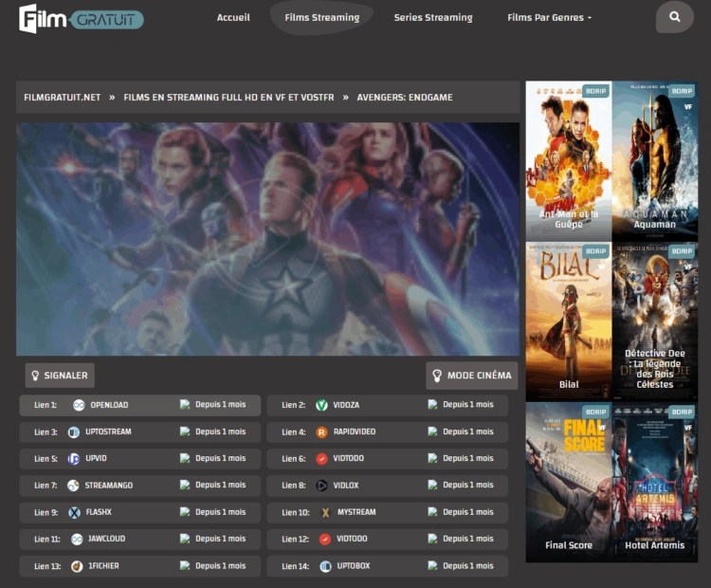Click the VIDLOX label in Lien 8
The width and height of the screenshot is (711, 588).
(x=345, y=486)
